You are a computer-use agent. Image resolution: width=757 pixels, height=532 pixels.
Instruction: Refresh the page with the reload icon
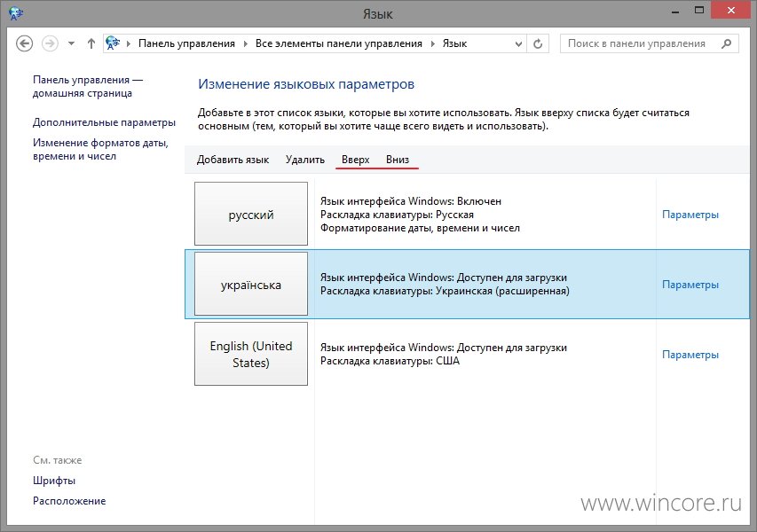(x=538, y=44)
